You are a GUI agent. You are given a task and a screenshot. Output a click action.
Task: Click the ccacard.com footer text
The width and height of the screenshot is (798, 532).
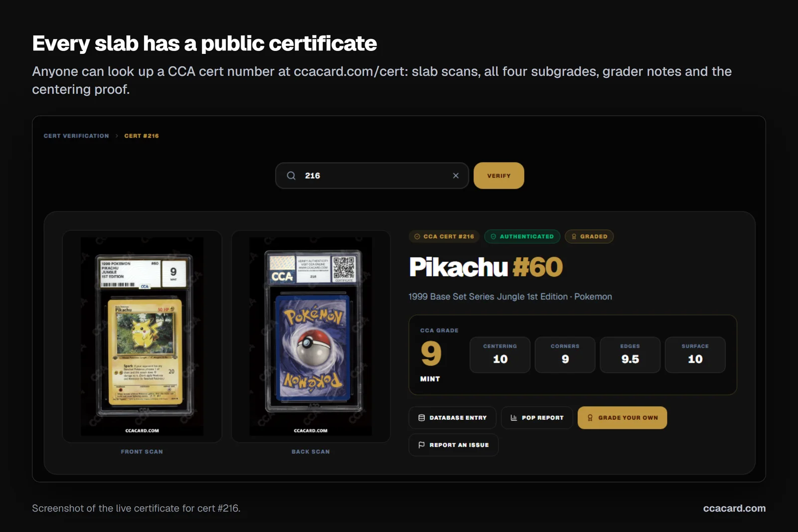point(734,508)
